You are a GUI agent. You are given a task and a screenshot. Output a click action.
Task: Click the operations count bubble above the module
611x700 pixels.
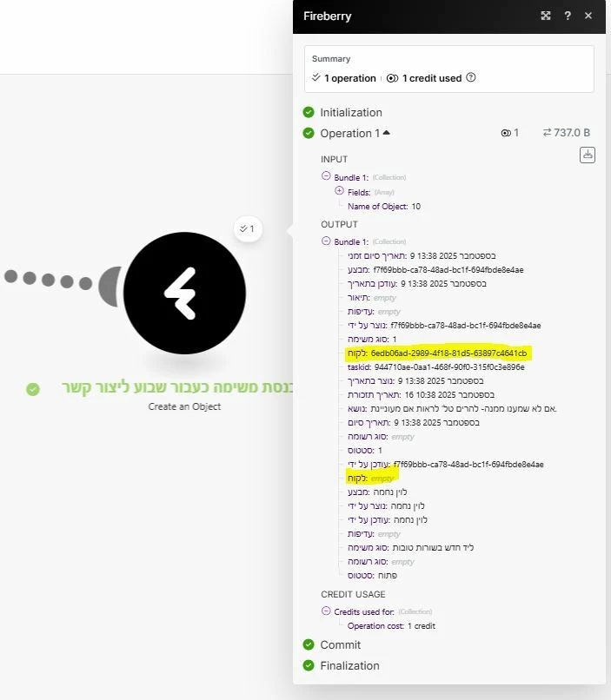pyautogui.click(x=248, y=229)
